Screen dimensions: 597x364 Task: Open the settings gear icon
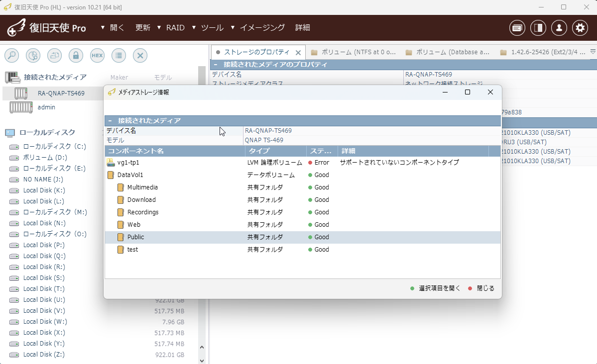click(x=580, y=28)
